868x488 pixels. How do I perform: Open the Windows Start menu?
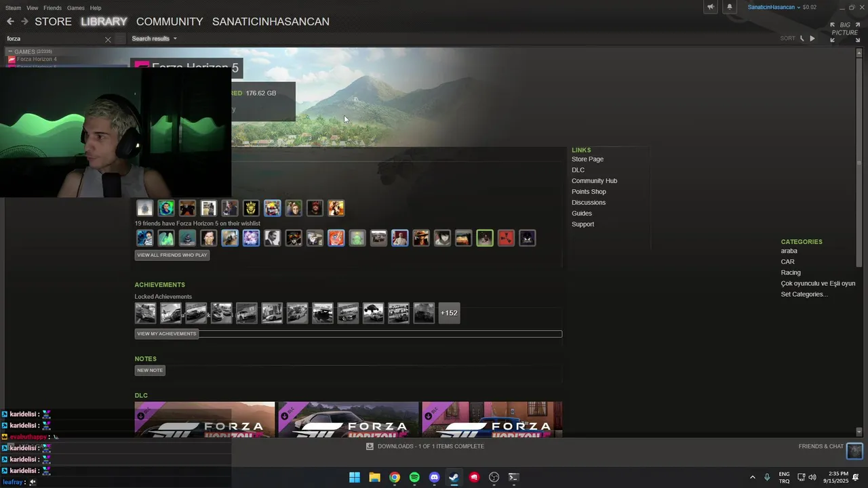click(x=355, y=477)
